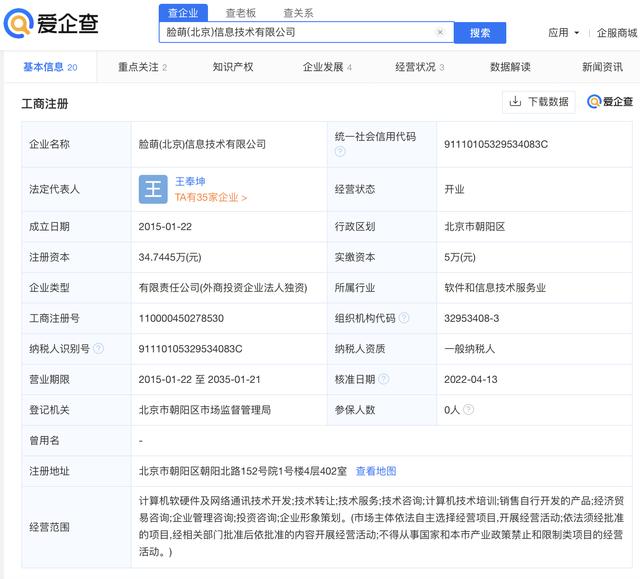Viewport: 640px width, 579px height.
Task: Switch to the 查关系 search tab
Action: tap(298, 13)
